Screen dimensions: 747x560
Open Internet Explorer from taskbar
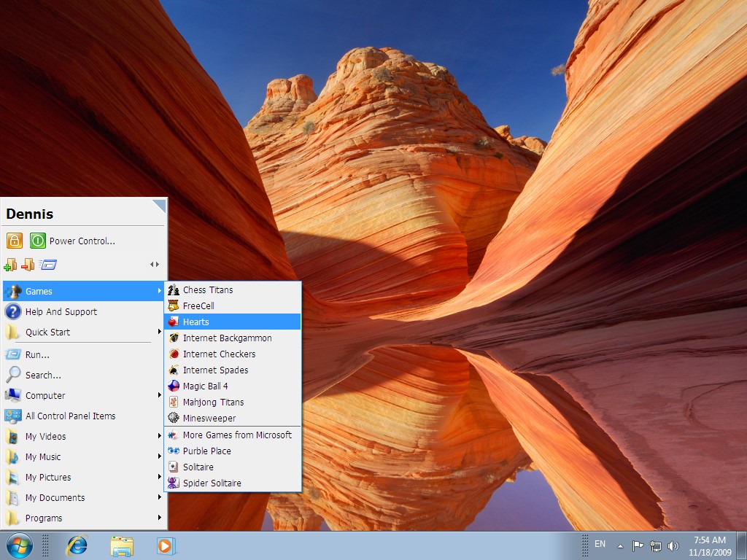77,545
